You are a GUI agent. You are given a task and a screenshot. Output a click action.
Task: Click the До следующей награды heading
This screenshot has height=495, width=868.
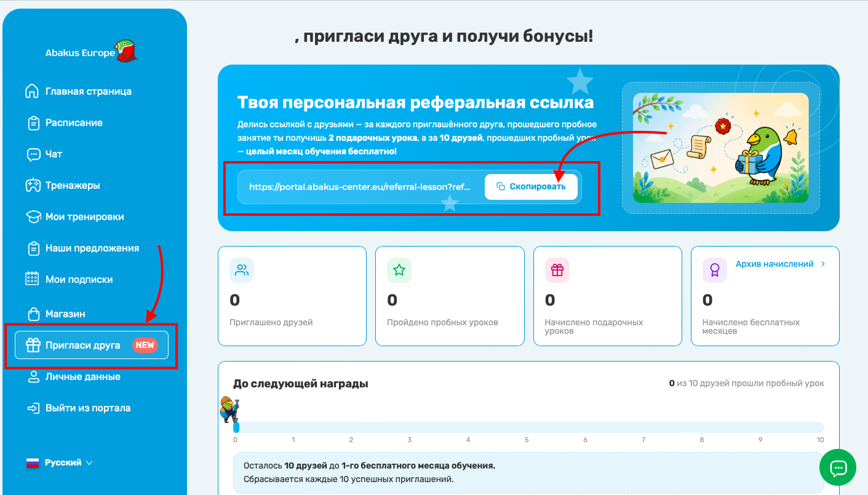301,384
